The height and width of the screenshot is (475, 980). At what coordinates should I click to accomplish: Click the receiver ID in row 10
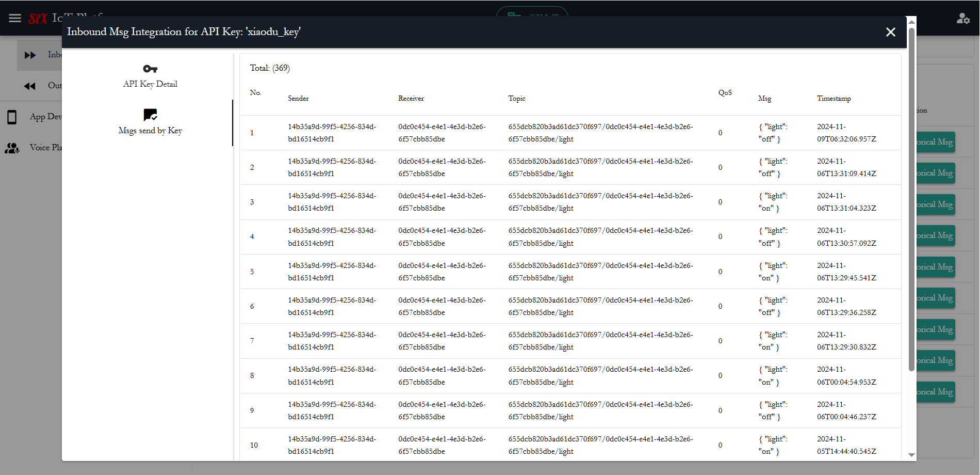point(442,446)
